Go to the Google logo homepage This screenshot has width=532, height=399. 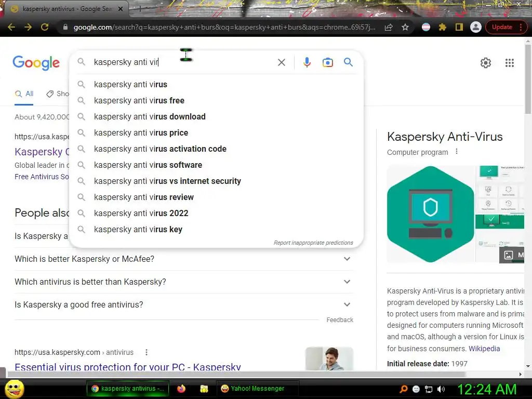click(36, 63)
